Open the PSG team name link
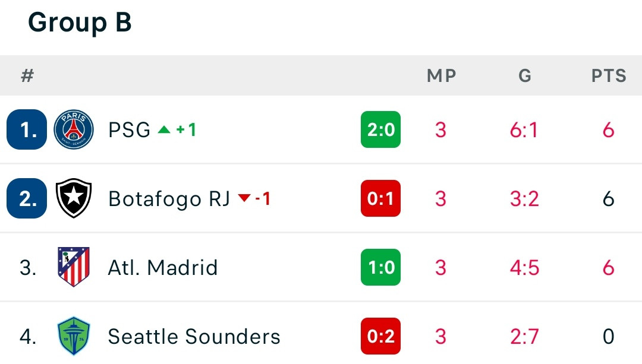The image size is (642, 364). [130, 130]
